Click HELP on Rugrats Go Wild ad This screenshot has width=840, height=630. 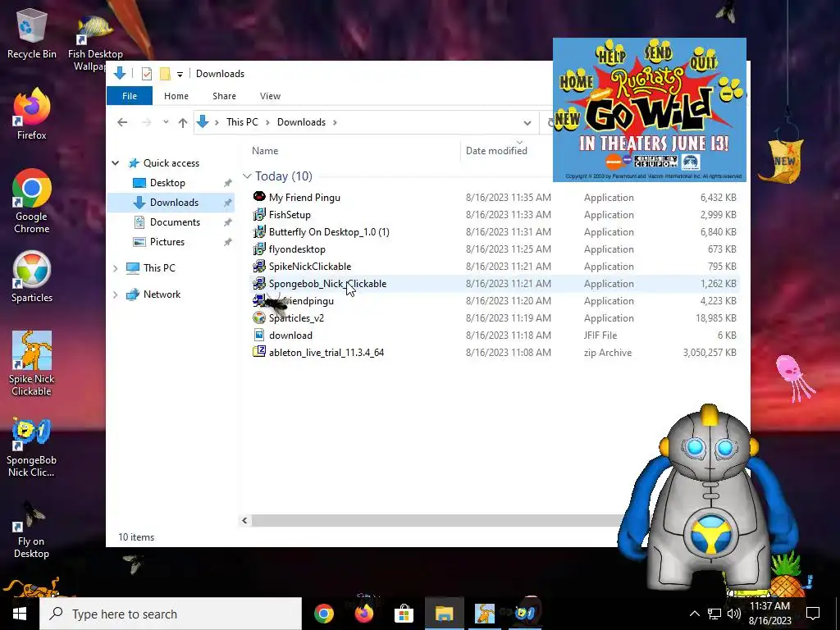point(611,55)
